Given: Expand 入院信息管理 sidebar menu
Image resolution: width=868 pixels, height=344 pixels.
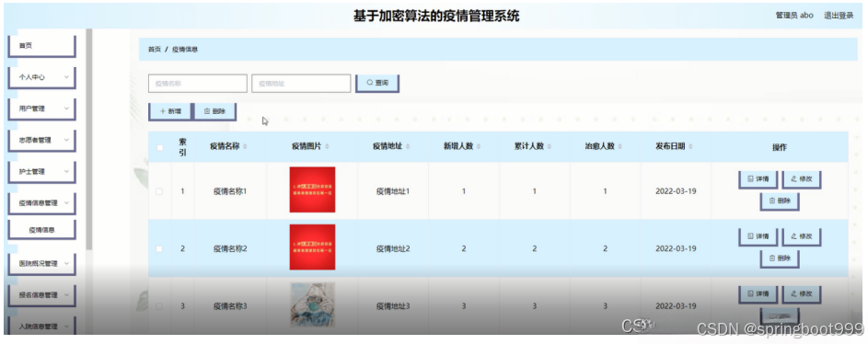Looking at the screenshot, I should pos(41,327).
